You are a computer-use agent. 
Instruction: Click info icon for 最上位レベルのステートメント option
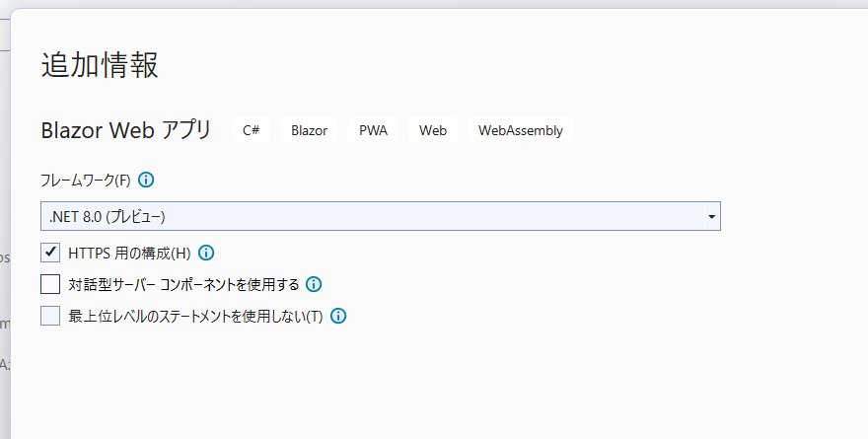pyautogui.click(x=338, y=316)
